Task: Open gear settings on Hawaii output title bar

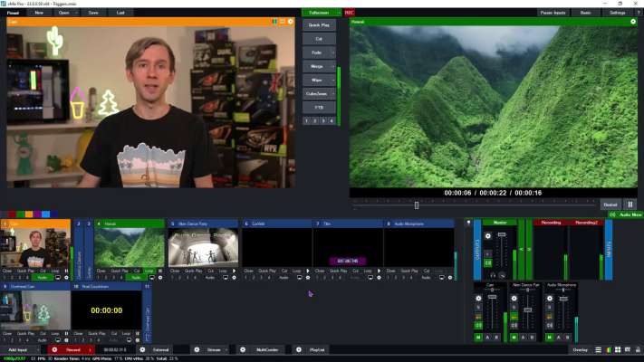Action: [x=633, y=21]
